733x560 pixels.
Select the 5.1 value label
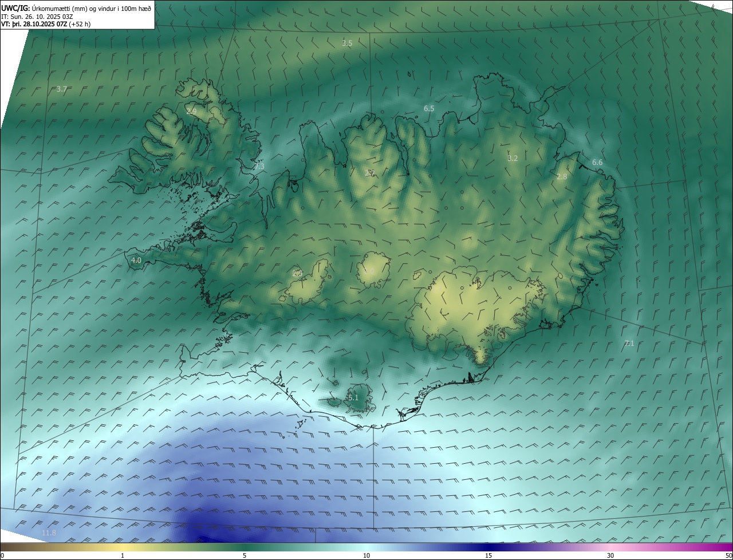(352, 397)
